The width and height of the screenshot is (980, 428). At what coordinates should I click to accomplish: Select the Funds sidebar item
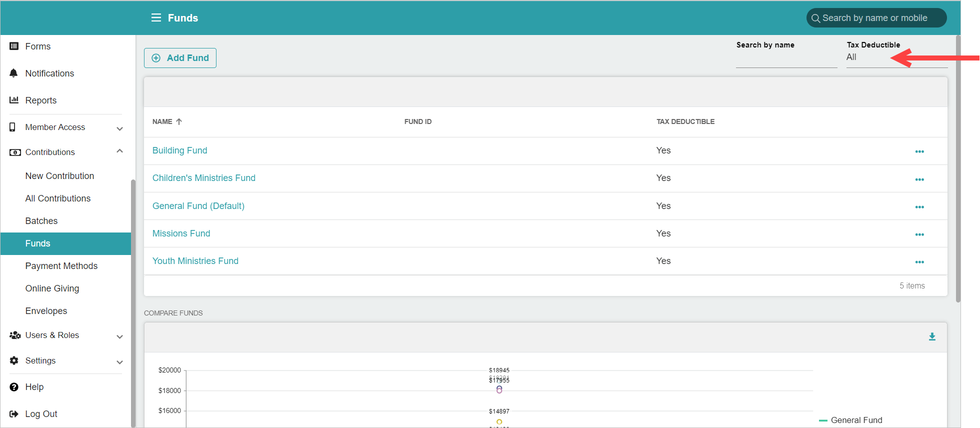click(65, 243)
